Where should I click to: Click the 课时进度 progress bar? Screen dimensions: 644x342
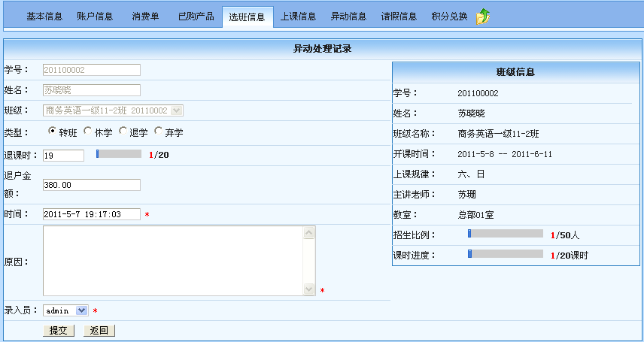[x=506, y=254]
